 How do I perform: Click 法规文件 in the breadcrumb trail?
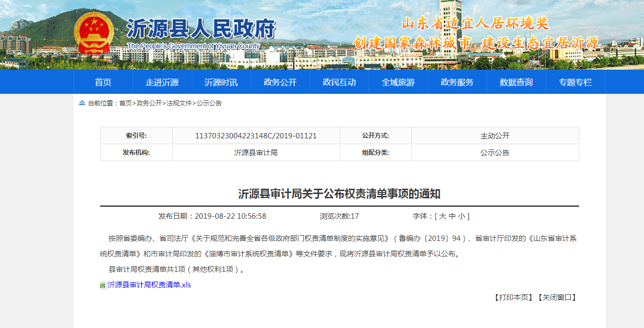point(179,103)
